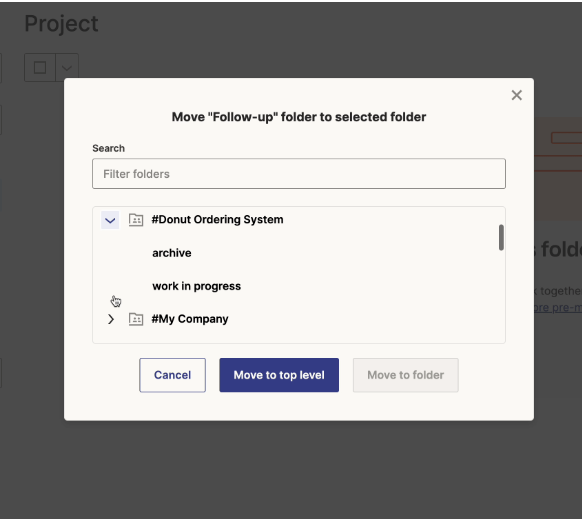The image size is (582, 519).
Task: Select the #My Company folder icon
Action: point(136,319)
